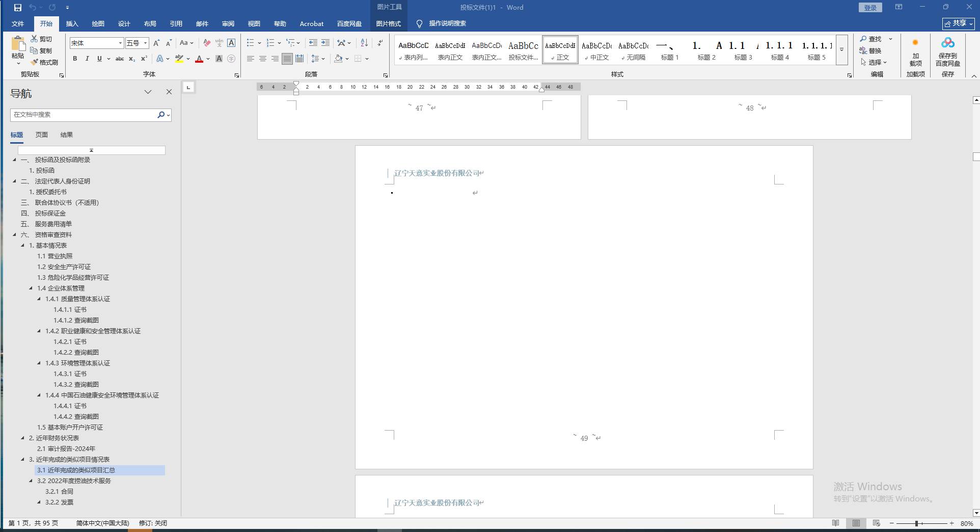980x532 pixels.
Task: Collapse the 六、资格审查资料 heading in navigation
Action: click(15, 235)
